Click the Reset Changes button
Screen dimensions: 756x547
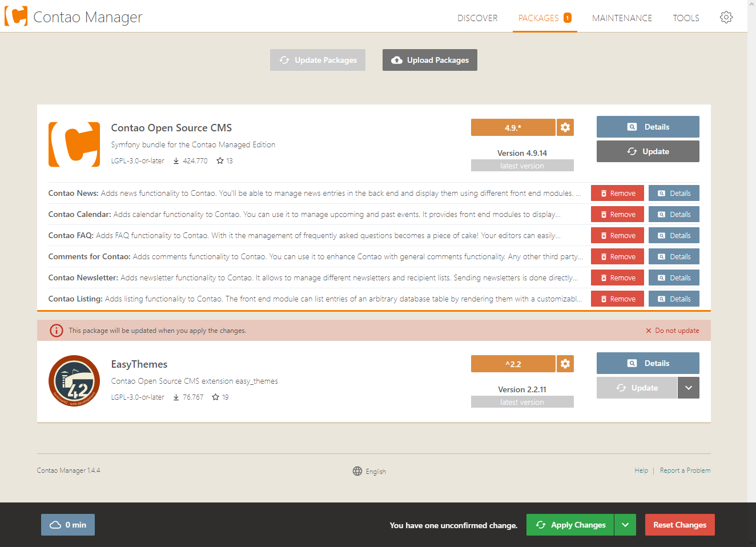679,525
